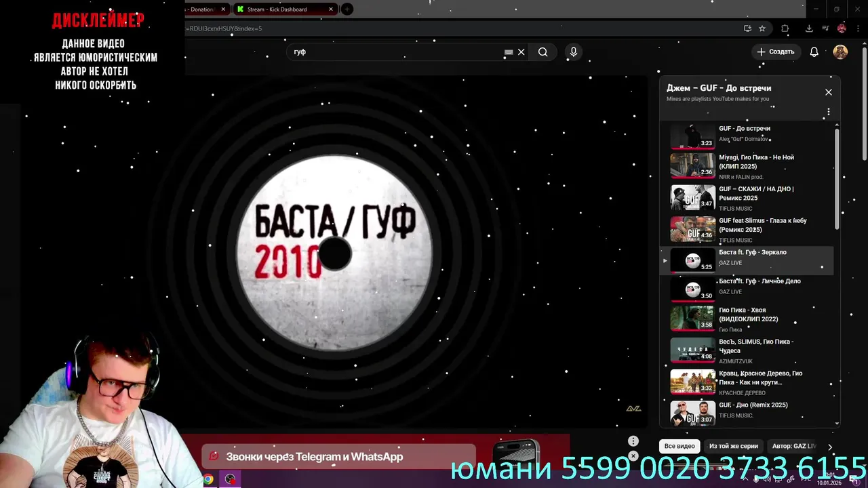Screen dimensions: 868x488
Task: Open the browser extensions puzzle icon
Action: (x=785, y=28)
